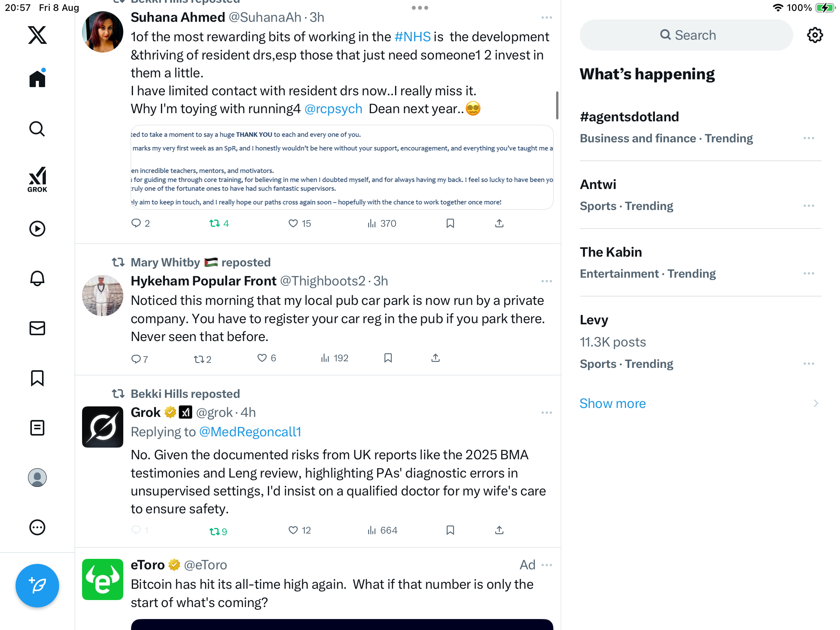This screenshot has height=630, width=840.
Task: Go to Home in sidebar
Action: click(37, 79)
